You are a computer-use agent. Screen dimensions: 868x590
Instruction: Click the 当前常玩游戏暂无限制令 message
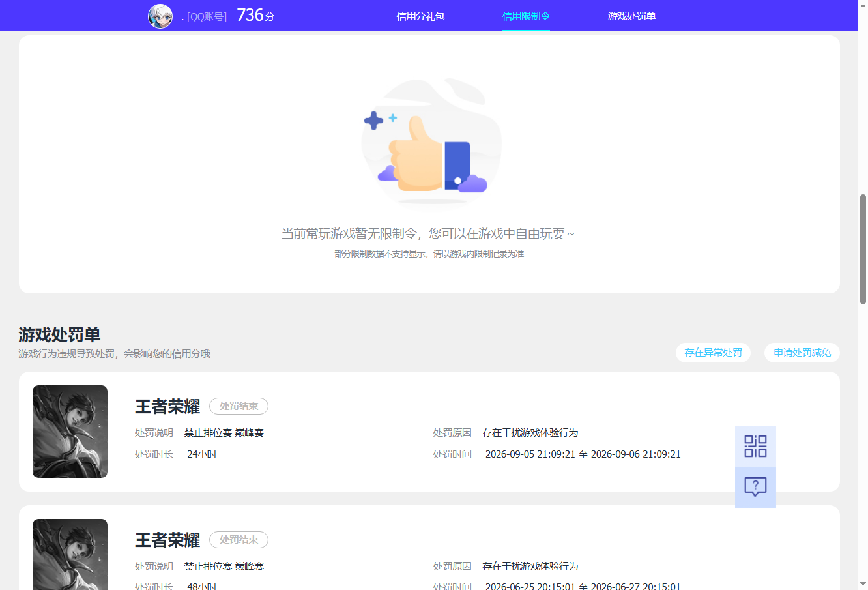[x=427, y=233]
